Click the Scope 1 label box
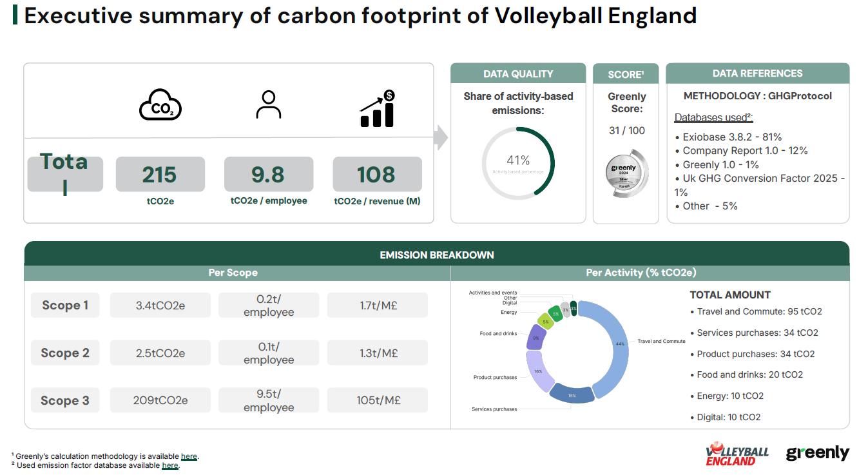The height and width of the screenshot is (475, 868). pyautogui.click(x=65, y=305)
